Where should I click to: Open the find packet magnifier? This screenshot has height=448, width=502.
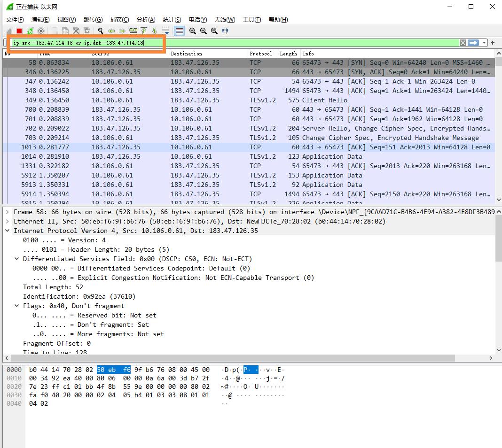[101, 31]
